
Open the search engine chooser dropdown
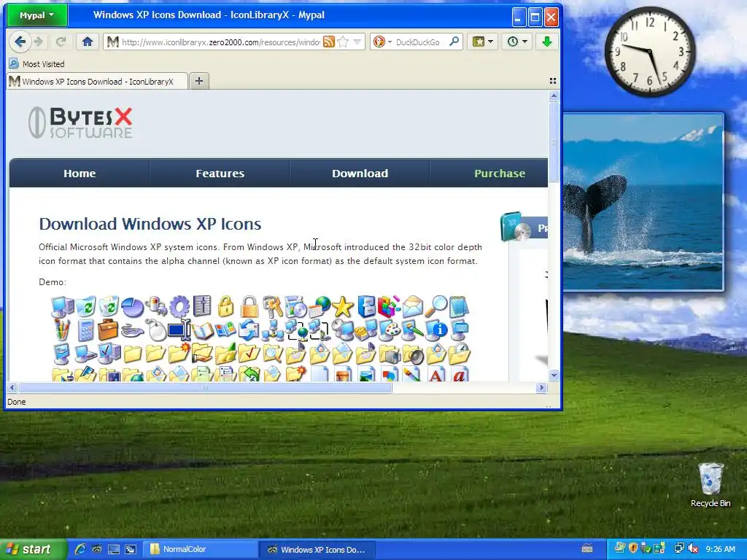390,42
